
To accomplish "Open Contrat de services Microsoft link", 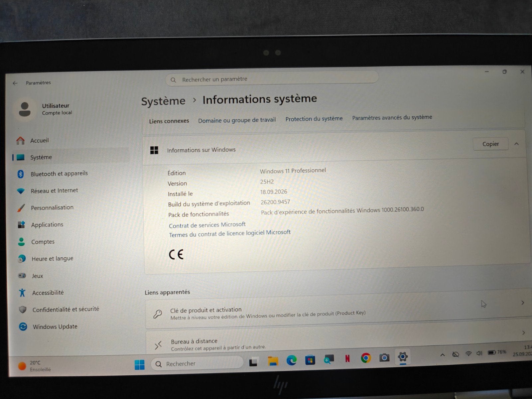I will (207, 225).
